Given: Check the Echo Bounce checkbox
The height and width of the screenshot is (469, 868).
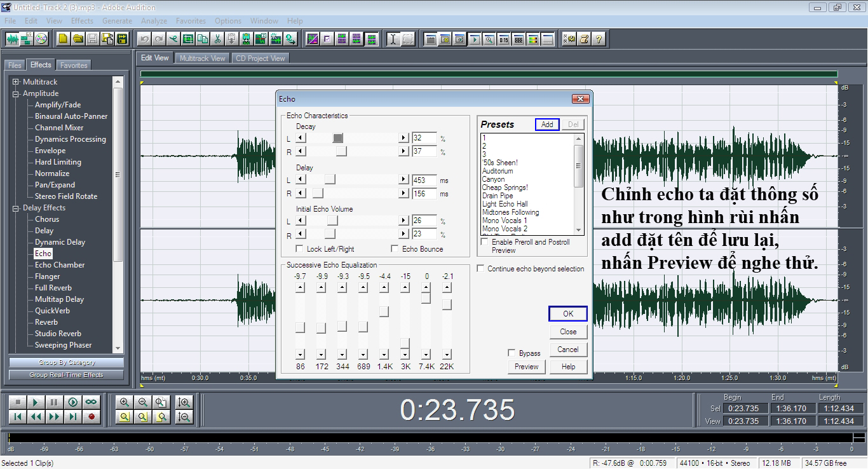Looking at the screenshot, I should pos(395,249).
